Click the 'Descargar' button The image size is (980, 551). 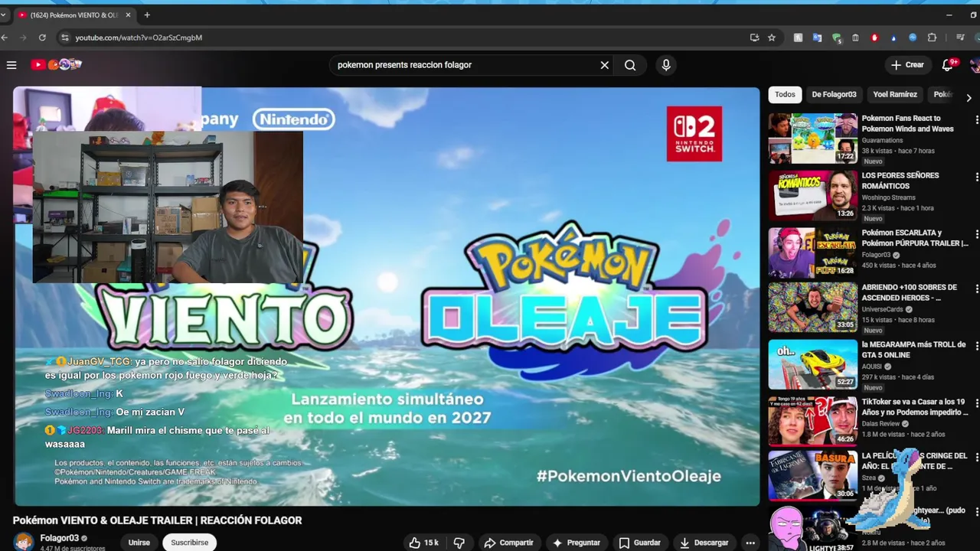(x=703, y=543)
